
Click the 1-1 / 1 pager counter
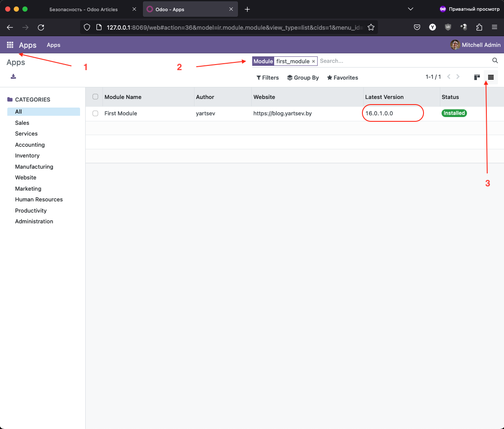point(433,77)
